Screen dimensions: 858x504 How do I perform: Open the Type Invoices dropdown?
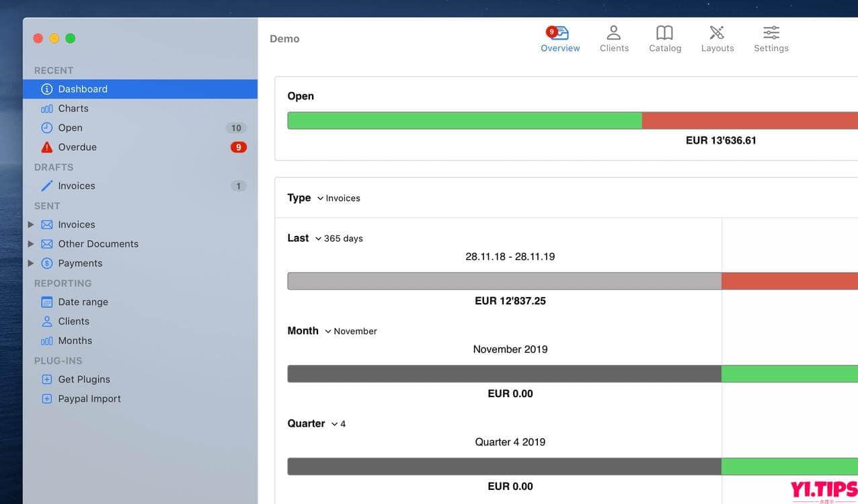[339, 198]
